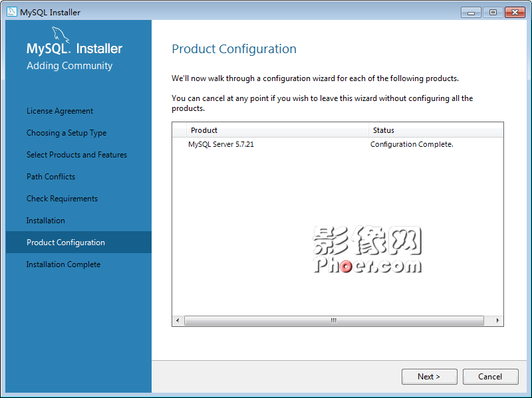532x398 pixels.
Task: Click the Status column header
Action: click(436, 130)
